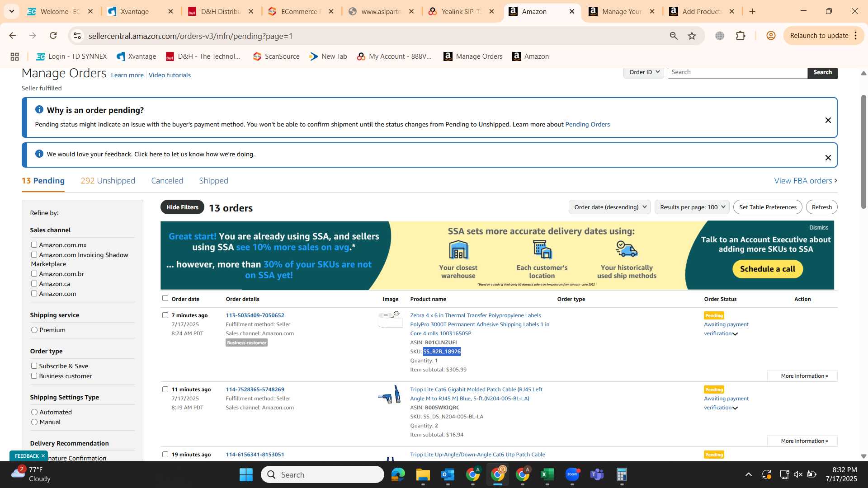Reload the page with the refresh icon
The width and height of the screenshot is (868, 488).
tap(53, 36)
